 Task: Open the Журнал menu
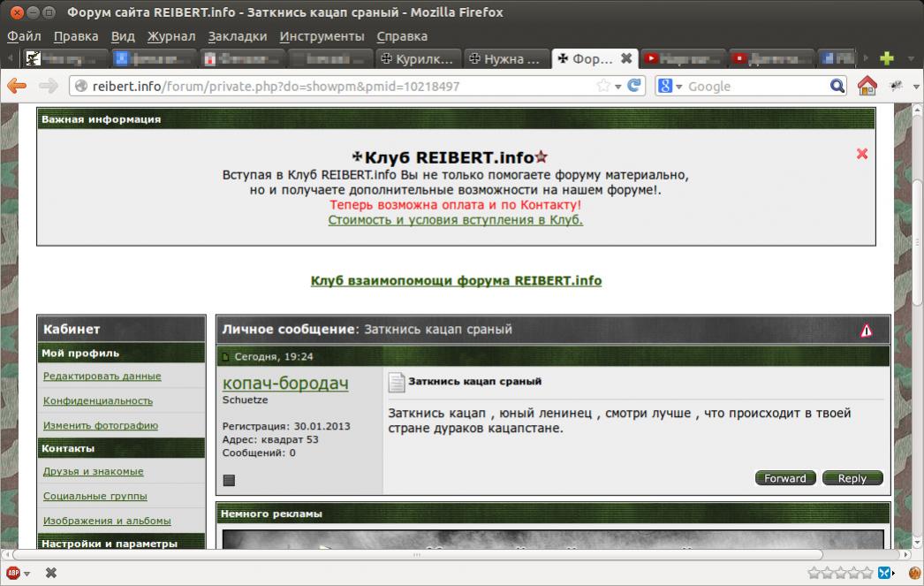click(x=170, y=36)
